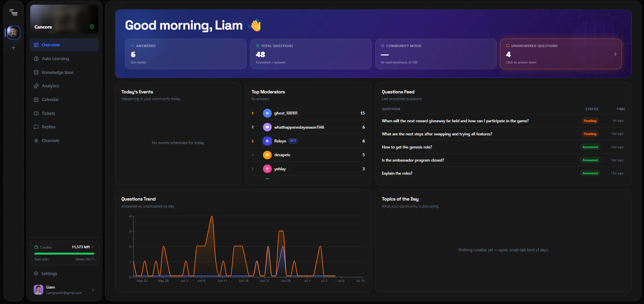Navigate to Analytics
644x304 pixels.
(x=64, y=86)
